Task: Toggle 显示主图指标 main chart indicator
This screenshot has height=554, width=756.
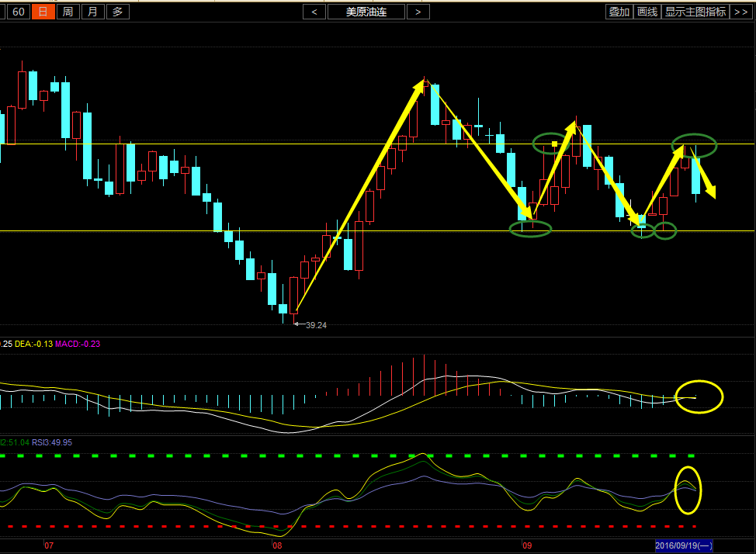Action: pyautogui.click(x=695, y=12)
